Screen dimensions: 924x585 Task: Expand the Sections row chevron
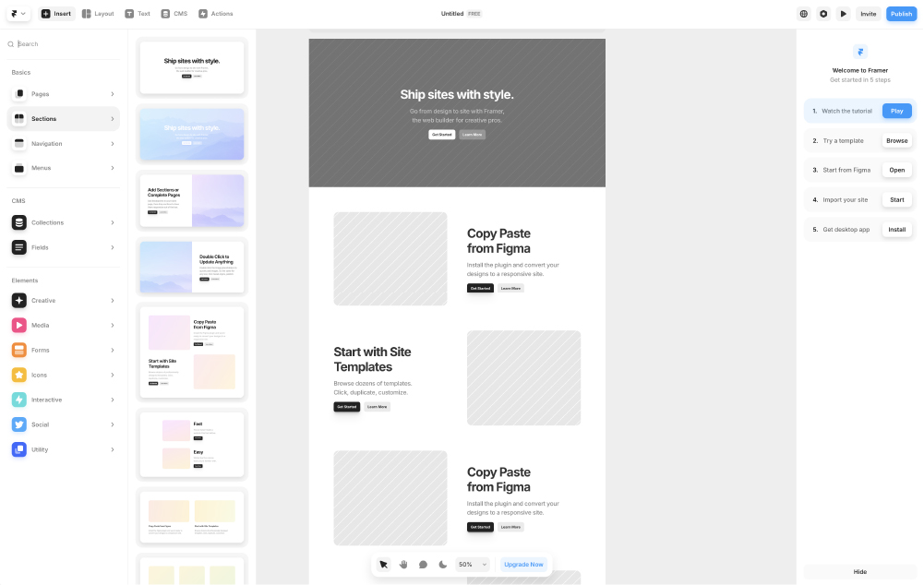point(112,118)
